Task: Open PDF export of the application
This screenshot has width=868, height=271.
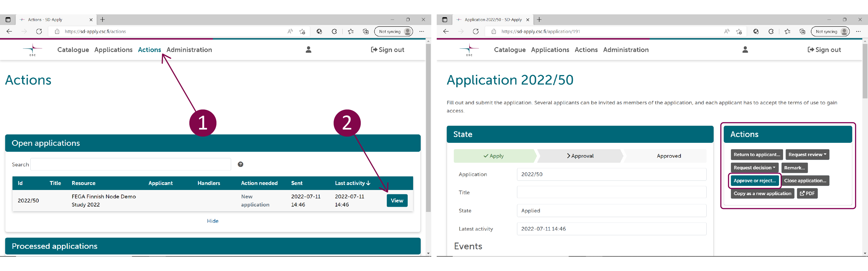Action: (x=807, y=193)
